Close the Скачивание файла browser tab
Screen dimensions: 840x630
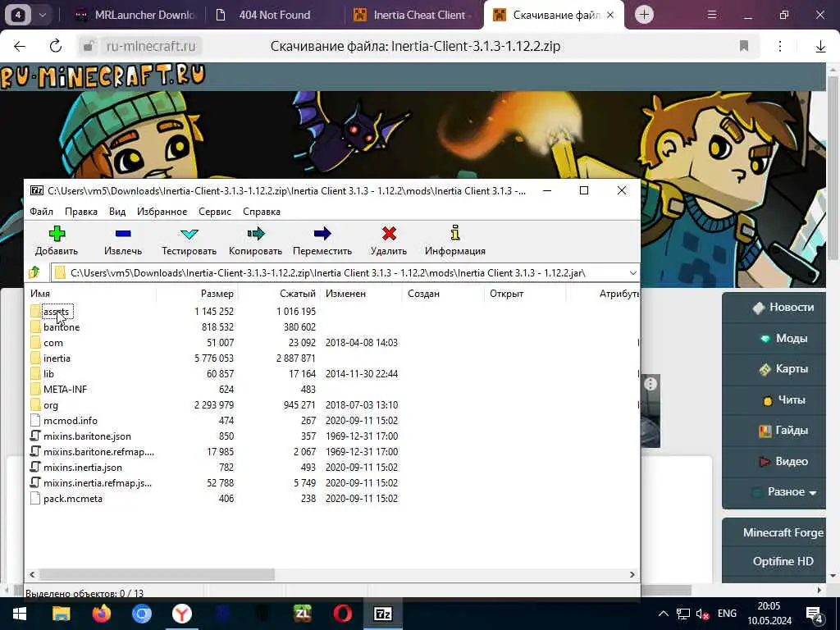(x=610, y=15)
